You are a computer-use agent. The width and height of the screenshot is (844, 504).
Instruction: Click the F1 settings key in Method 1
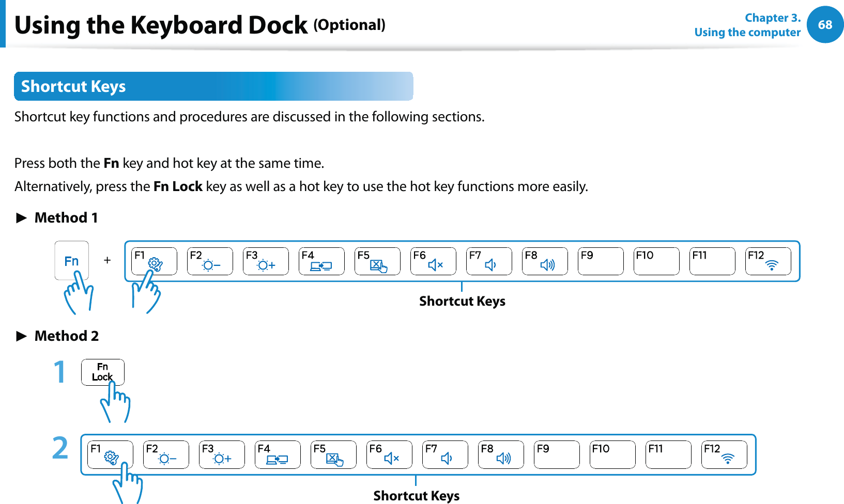[154, 261]
